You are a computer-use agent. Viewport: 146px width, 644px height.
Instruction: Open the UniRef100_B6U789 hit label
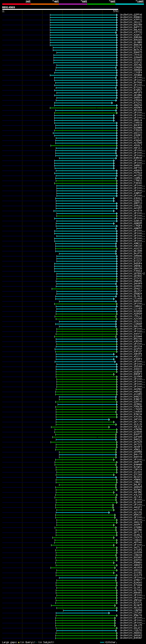pyautogui.click(x=131, y=25)
